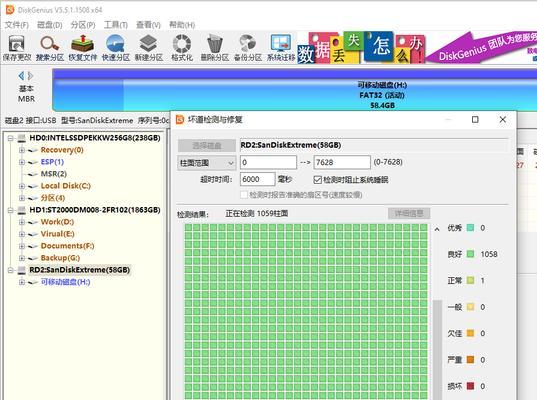Click the Severe (严重) dark orange swatch
Screen dimensions: 537x400
click(x=471, y=360)
